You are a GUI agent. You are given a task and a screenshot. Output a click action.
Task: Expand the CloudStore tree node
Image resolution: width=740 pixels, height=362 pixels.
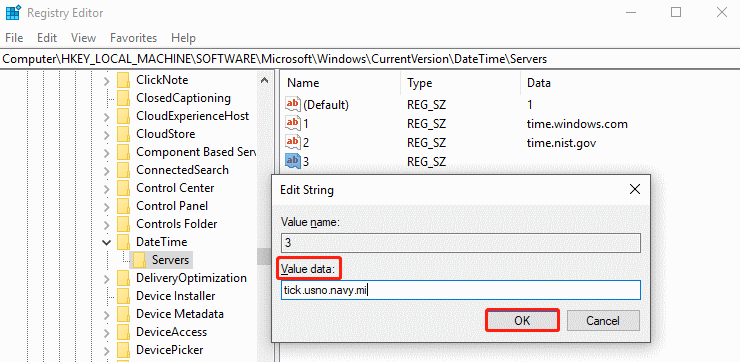coord(107,134)
